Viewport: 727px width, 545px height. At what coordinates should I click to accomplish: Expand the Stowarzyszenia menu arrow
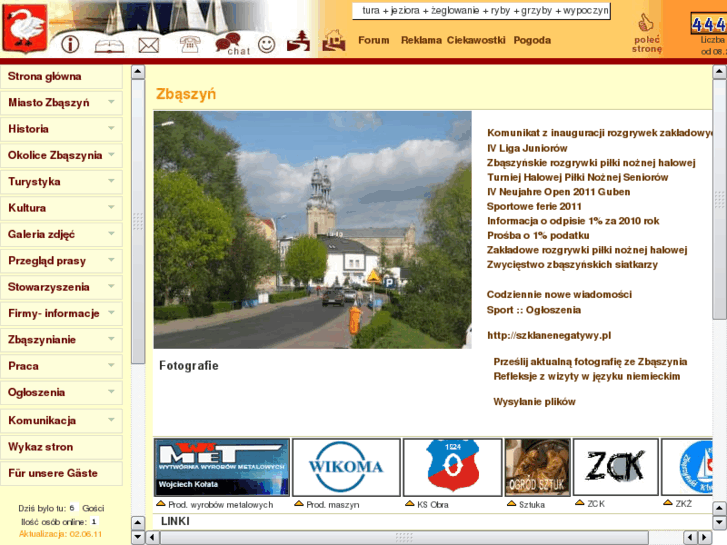pos(111,286)
